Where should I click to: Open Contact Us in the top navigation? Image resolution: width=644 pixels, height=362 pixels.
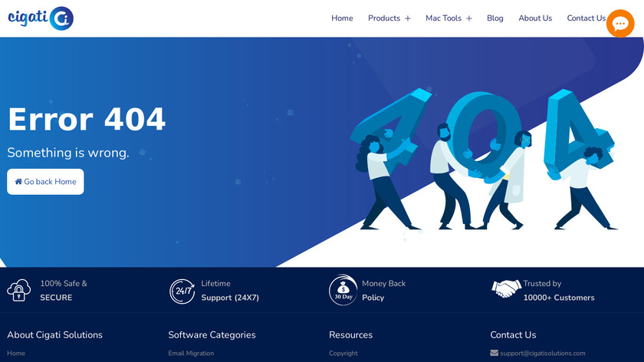click(x=586, y=18)
